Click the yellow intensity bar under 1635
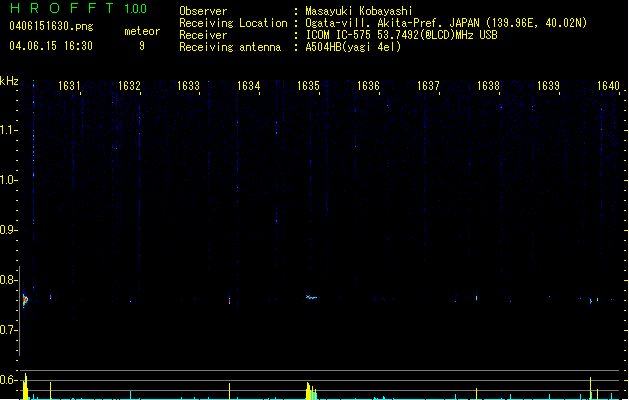The height and width of the screenshot is (400, 629). point(311,391)
